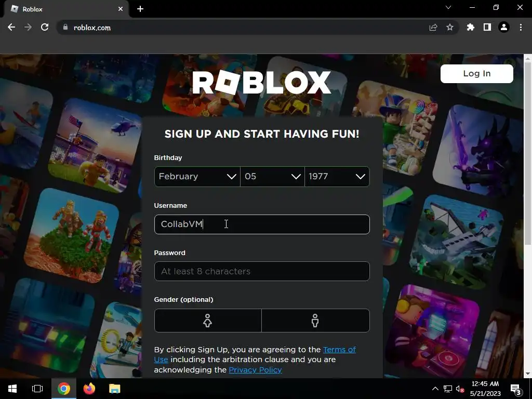
Task: Launch Firefox from the taskbar
Action: [x=89, y=389]
